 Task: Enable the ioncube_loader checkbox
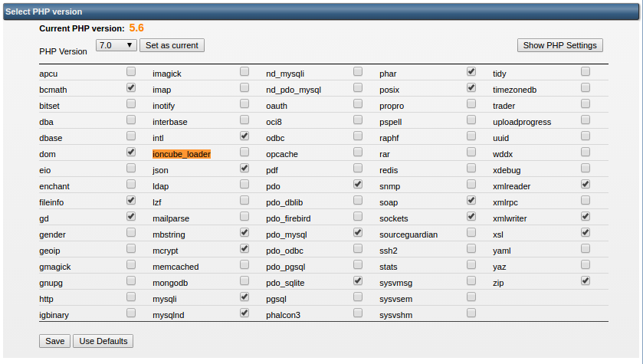coord(244,152)
